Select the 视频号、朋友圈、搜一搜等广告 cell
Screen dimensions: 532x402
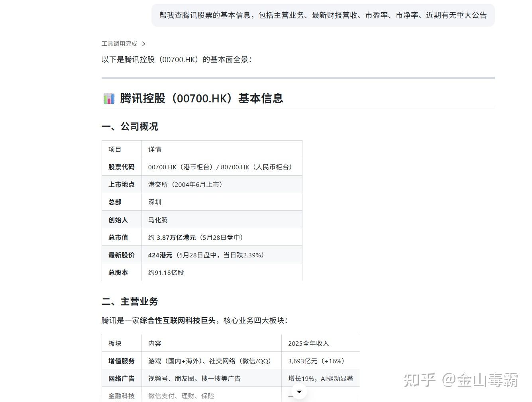point(212,378)
